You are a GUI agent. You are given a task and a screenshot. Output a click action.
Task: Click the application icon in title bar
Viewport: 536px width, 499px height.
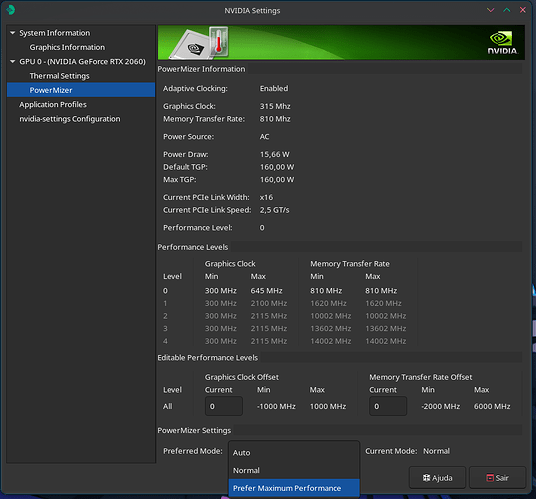pyautogui.click(x=11, y=10)
